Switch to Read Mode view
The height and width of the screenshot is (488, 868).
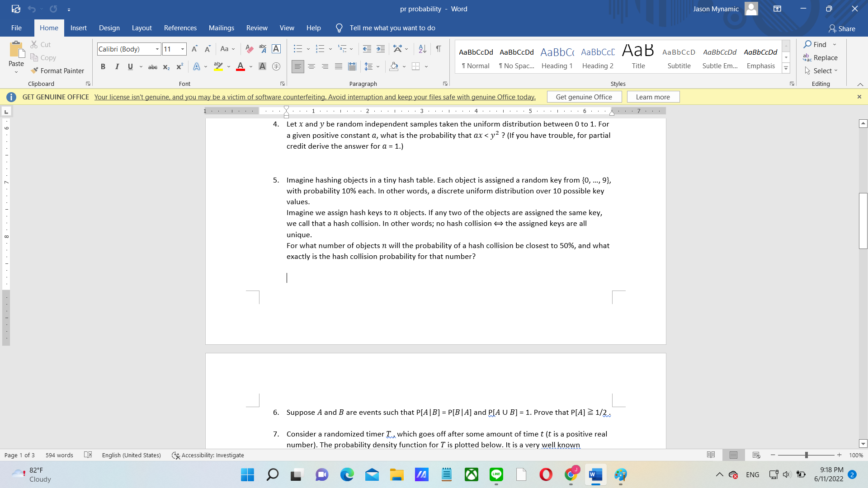pyautogui.click(x=711, y=455)
